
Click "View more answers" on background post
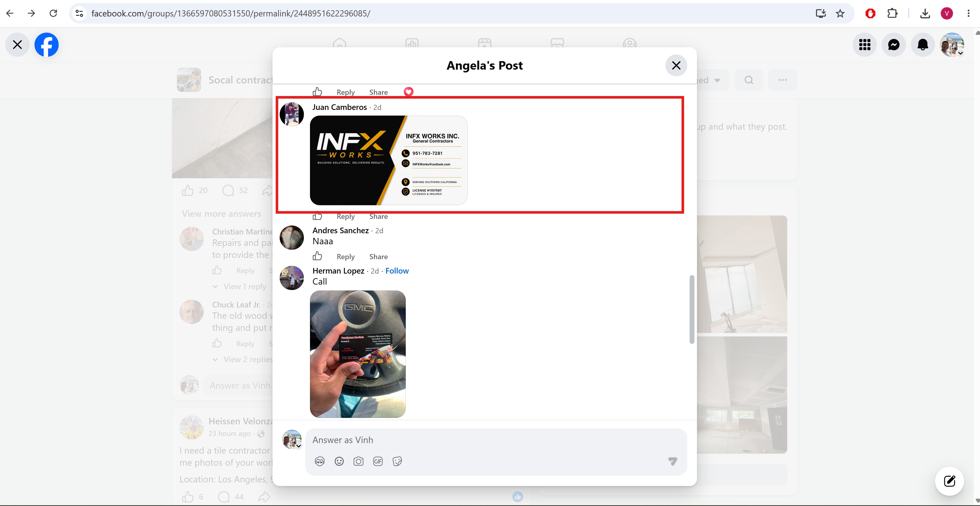[x=221, y=214]
